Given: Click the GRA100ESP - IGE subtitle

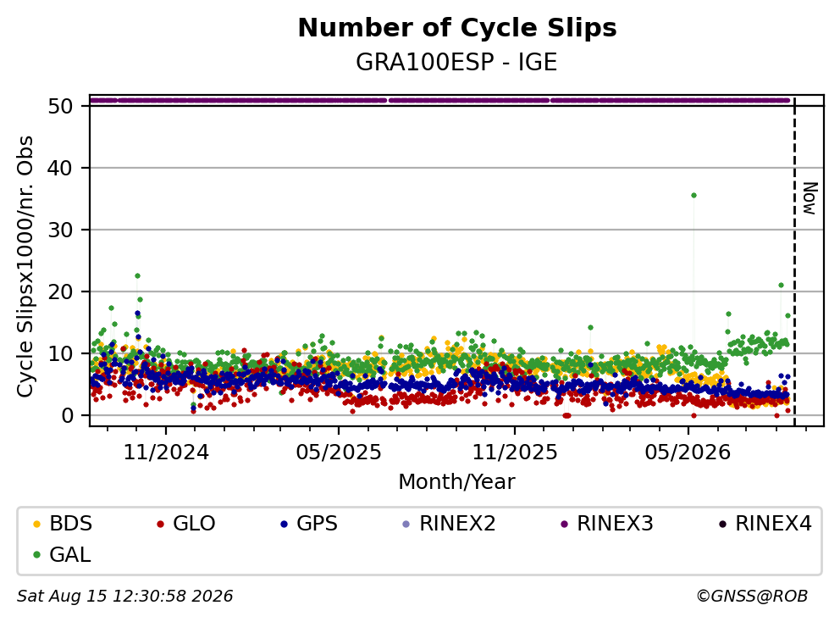Looking at the screenshot, I should coord(456,62).
